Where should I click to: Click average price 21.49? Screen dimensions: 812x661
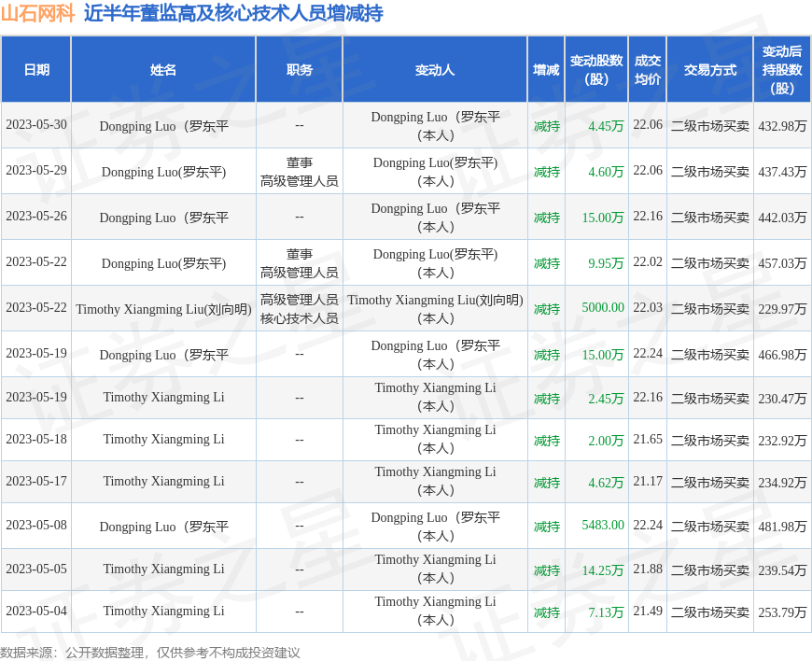[x=648, y=612]
